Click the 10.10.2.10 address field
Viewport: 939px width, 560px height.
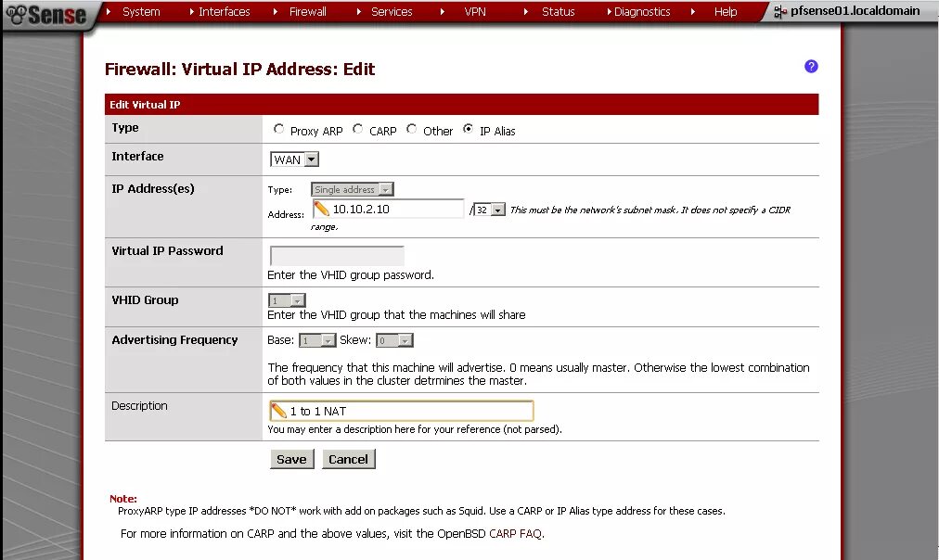tap(388, 209)
